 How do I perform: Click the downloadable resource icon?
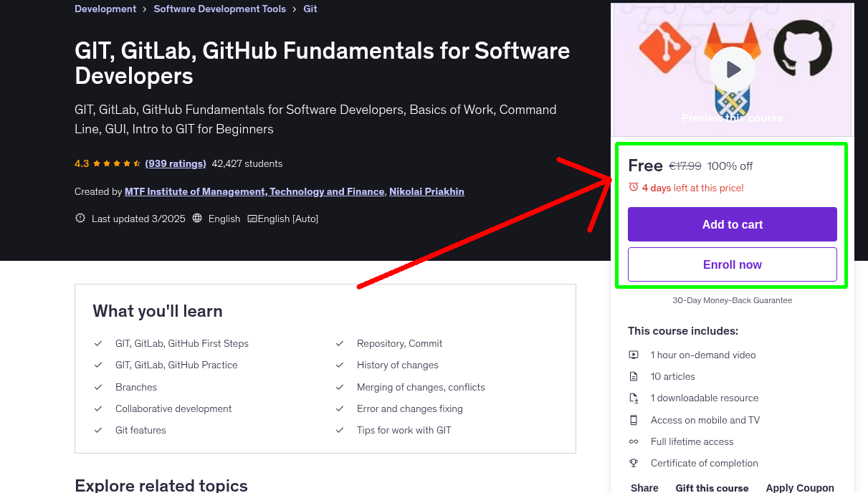coord(634,398)
